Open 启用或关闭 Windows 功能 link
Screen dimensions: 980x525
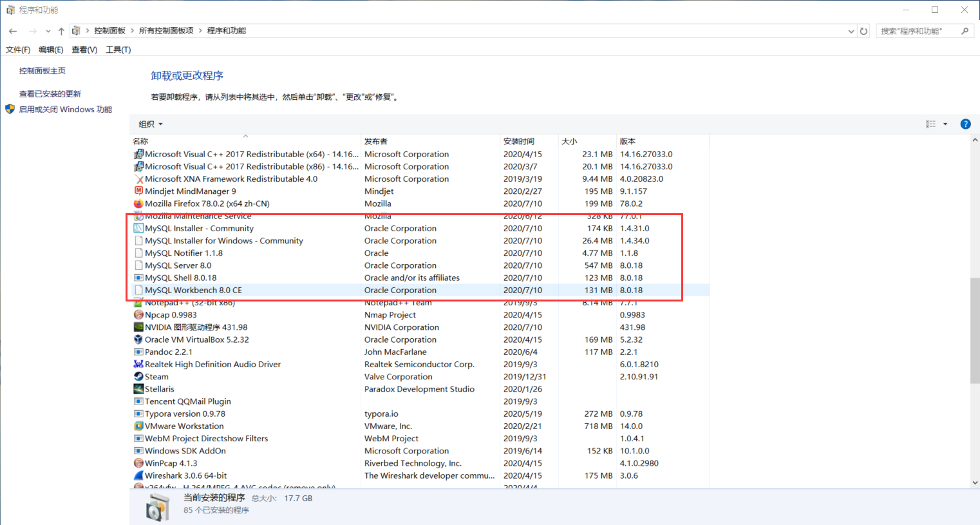coord(65,110)
